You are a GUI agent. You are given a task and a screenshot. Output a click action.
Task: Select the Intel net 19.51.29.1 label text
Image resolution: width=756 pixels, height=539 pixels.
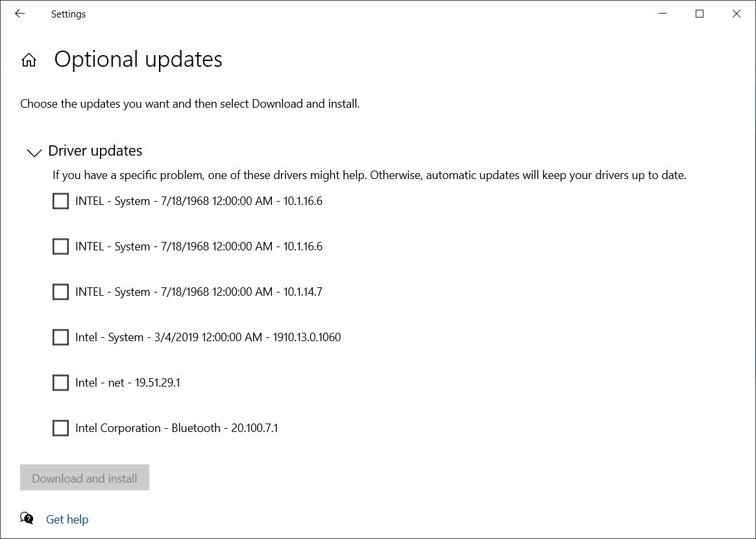click(x=128, y=383)
